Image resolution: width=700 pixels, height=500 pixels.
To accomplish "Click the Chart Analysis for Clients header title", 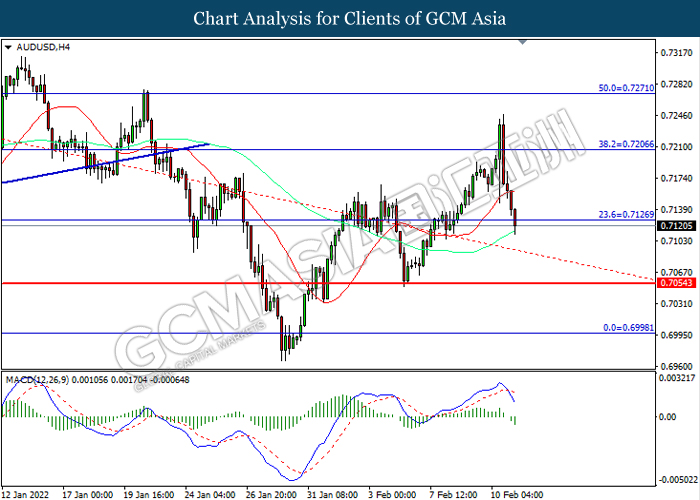I will (x=350, y=19).
